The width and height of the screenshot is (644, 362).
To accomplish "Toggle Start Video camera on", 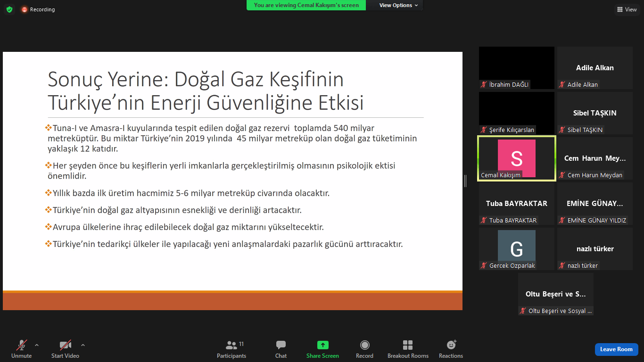I will click(65, 346).
